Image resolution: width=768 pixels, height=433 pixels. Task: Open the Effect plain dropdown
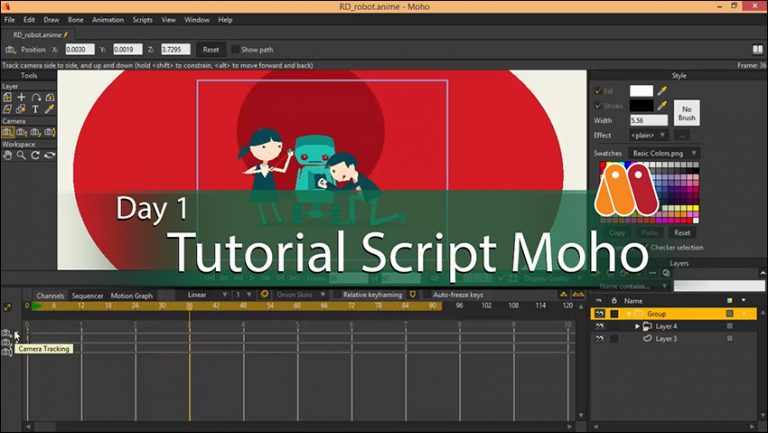coord(648,135)
